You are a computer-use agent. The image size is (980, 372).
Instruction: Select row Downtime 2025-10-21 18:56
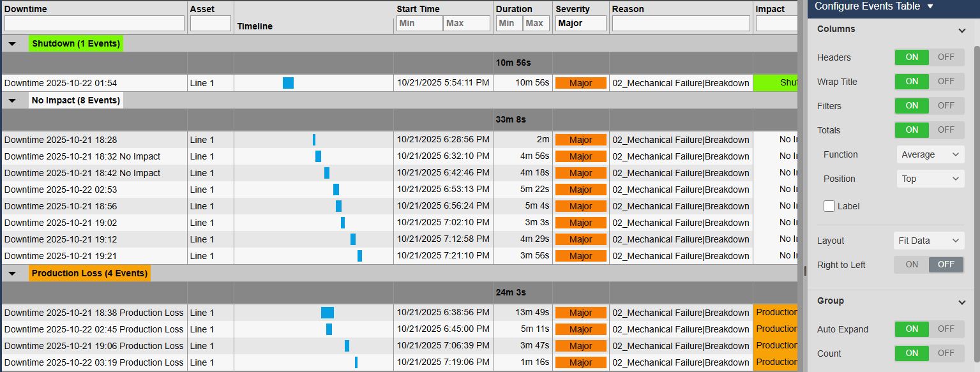tap(400, 206)
